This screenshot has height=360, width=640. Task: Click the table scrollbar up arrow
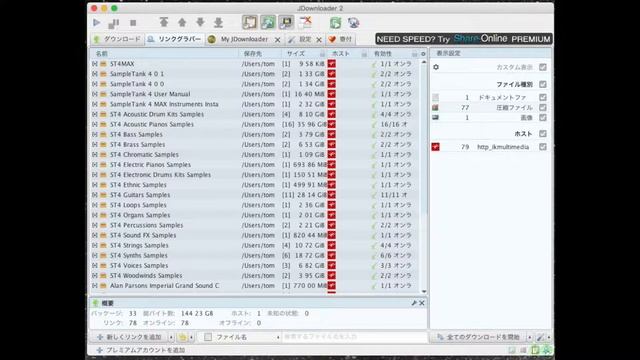pos(424,62)
